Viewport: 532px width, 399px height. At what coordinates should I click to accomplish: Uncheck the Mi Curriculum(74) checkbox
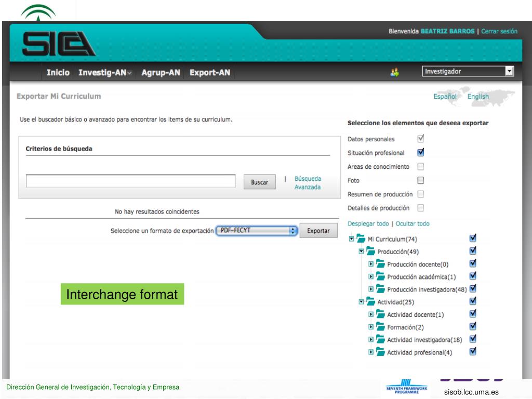[x=473, y=238]
